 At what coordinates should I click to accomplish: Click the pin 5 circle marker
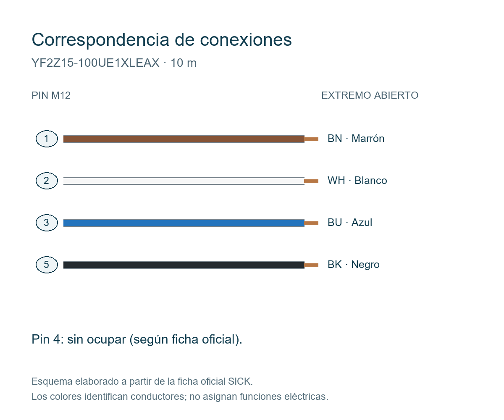coord(47,265)
